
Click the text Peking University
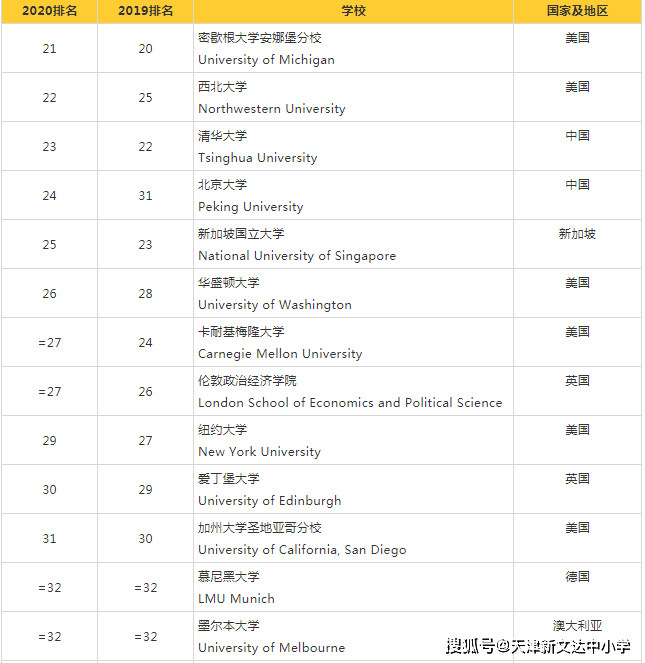coord(251,207)
